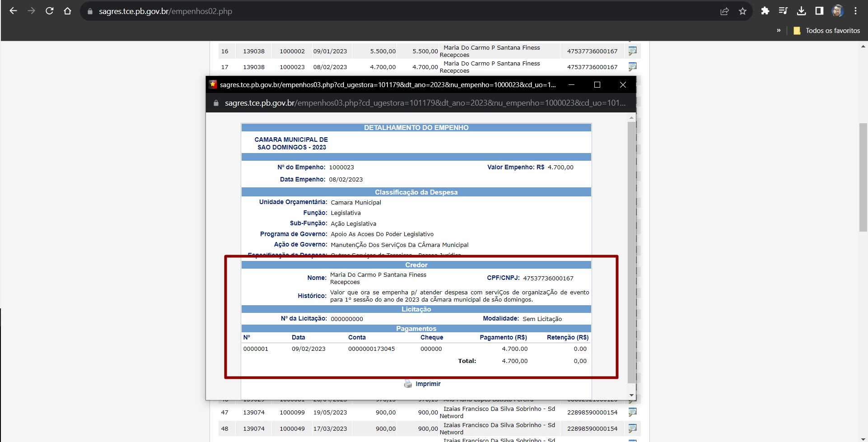The height and width of the screenshot is (442, 868).
Task: Click details icon for row 48
Action: (x=632, y=428)
